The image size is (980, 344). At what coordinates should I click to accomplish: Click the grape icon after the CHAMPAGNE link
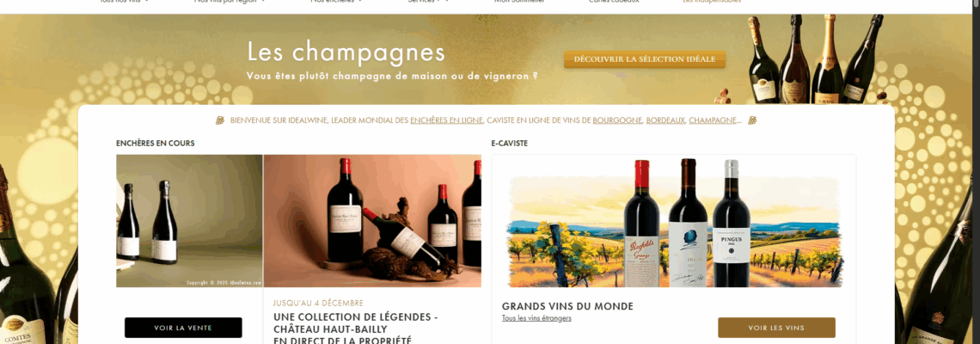tap(752, 120)
